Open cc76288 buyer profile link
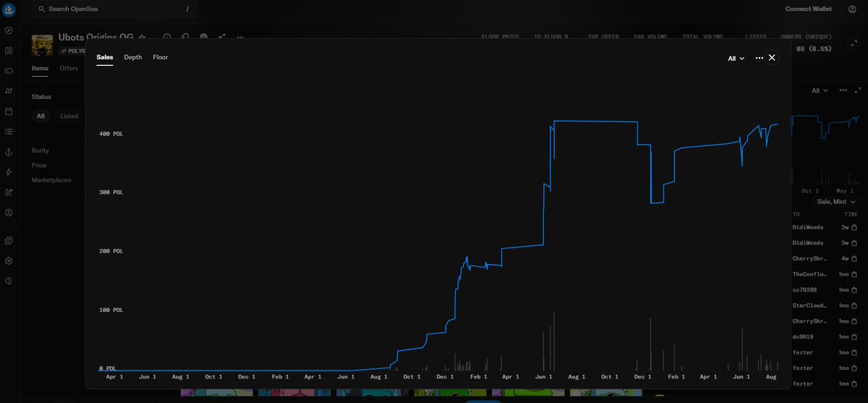 coord(804,289)
